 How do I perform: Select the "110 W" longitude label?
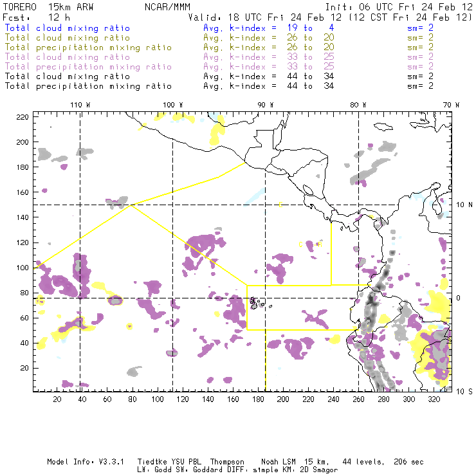80,105
